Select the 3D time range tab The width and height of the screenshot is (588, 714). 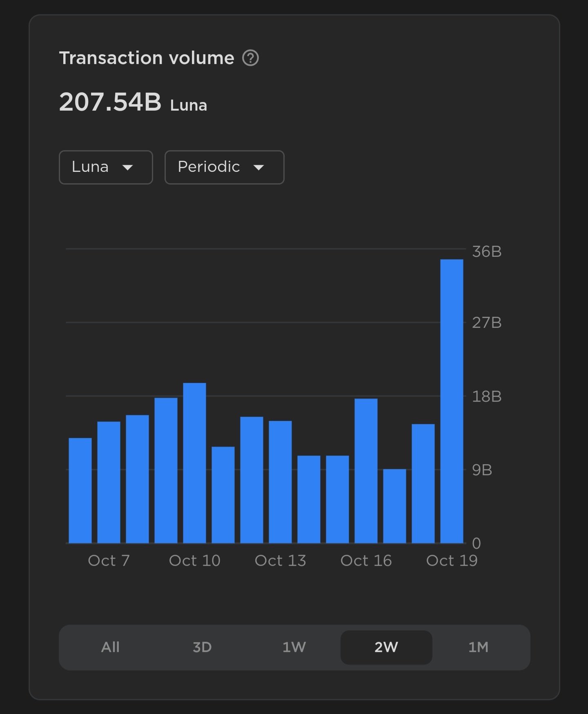[202, 647]
